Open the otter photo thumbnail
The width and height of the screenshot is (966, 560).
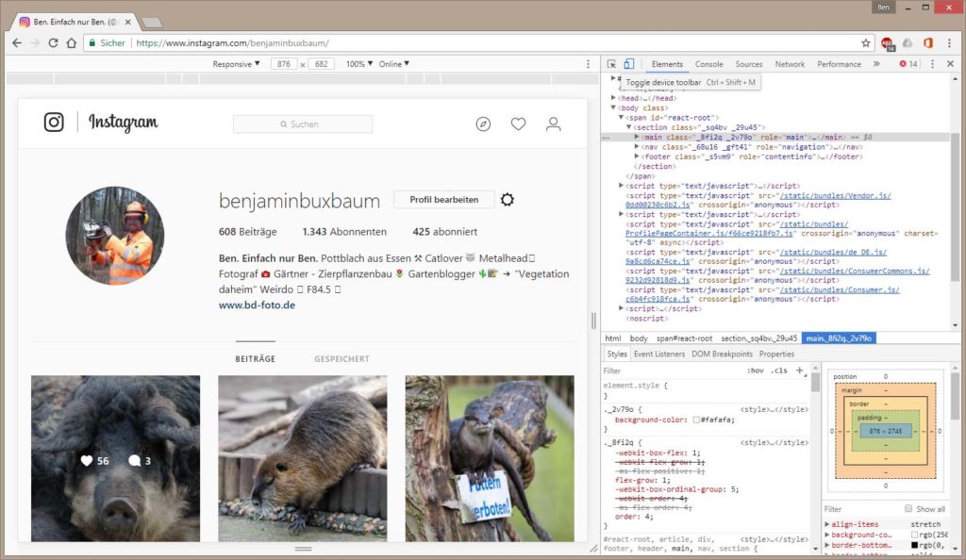pos(490,458)
